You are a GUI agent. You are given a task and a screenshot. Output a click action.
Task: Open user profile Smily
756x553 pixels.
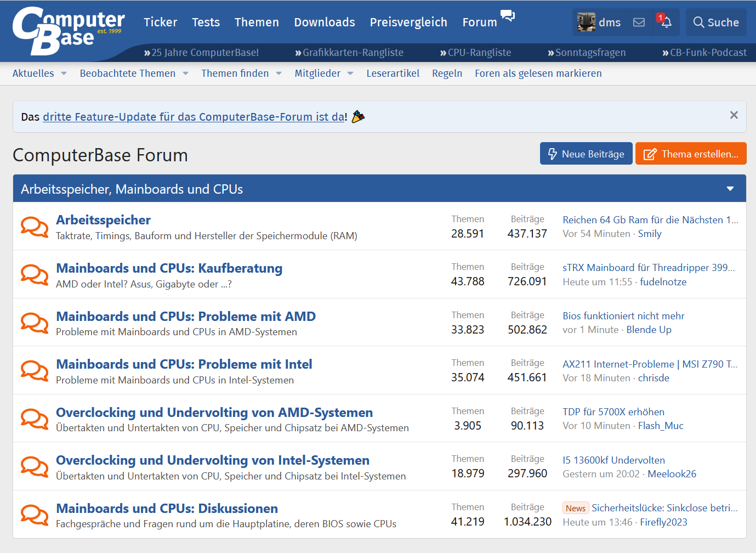click(x=650, y=234)
